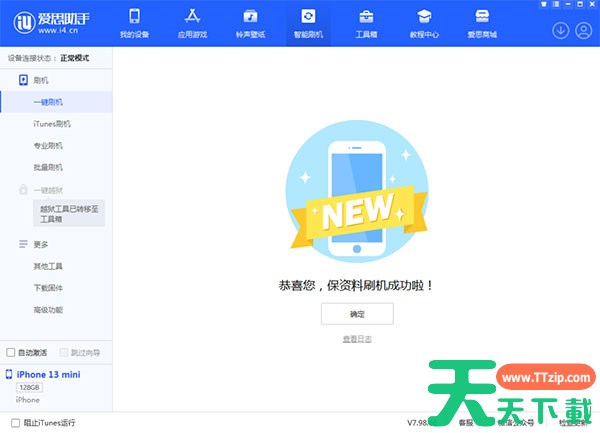Open the download manager circle icon
This screenshot has width=600, height=433.
point(561,31)
